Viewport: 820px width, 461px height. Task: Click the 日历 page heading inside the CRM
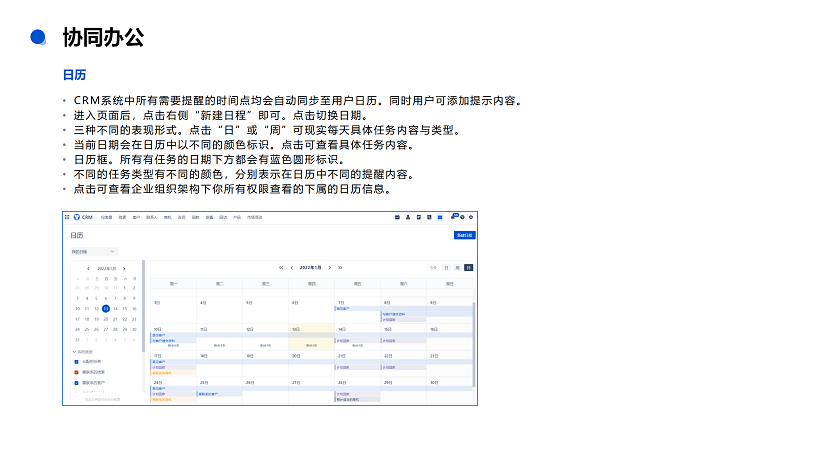pyautogui.click(x=77, y=236)
